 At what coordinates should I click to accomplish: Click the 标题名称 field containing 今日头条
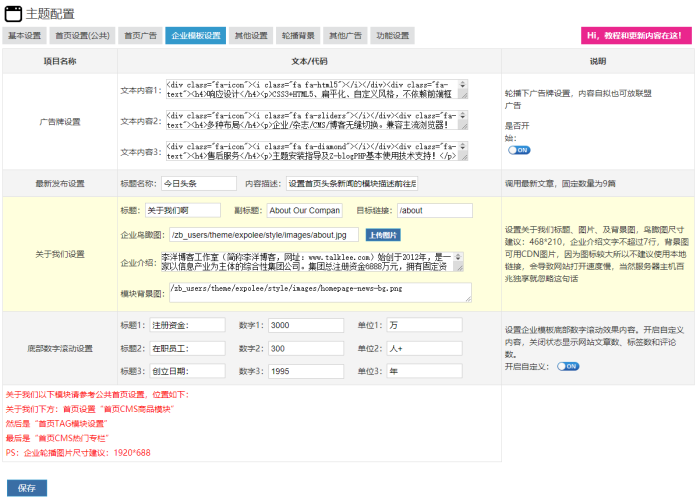198,184
